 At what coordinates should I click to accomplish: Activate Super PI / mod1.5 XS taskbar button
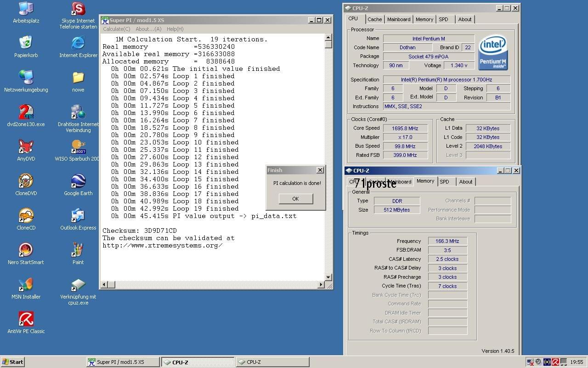tap(123, 362)
